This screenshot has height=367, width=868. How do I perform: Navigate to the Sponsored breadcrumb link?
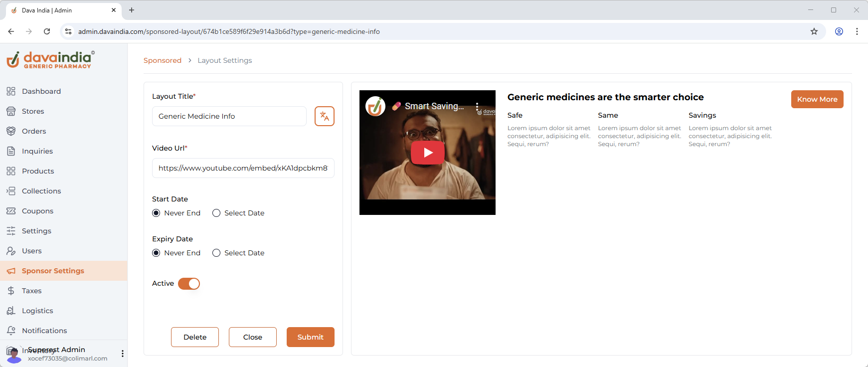pos(163,60)
